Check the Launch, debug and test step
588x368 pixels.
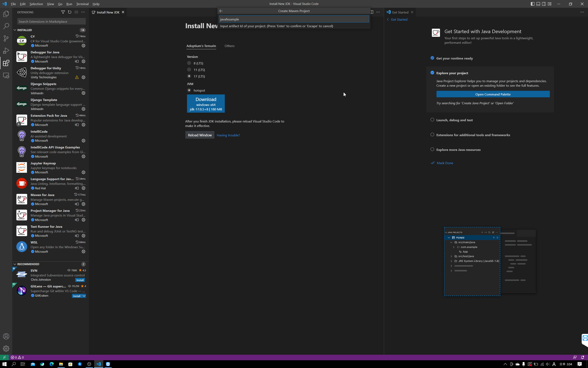(432, 120)
